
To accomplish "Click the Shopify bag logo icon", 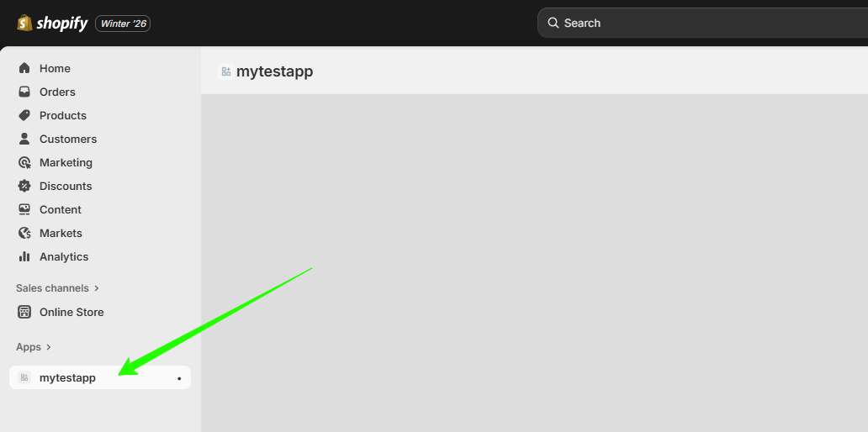I will click(24, 23).
